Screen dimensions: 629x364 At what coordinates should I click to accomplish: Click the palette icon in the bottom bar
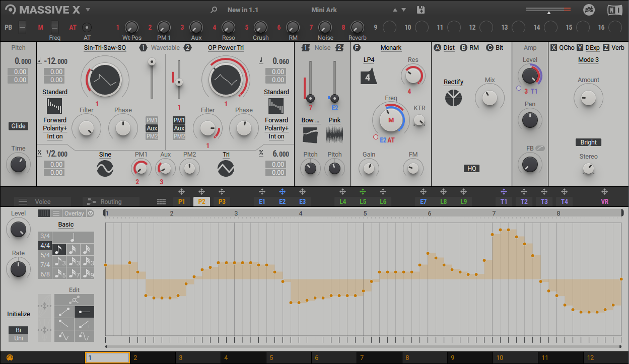(10, 358)
